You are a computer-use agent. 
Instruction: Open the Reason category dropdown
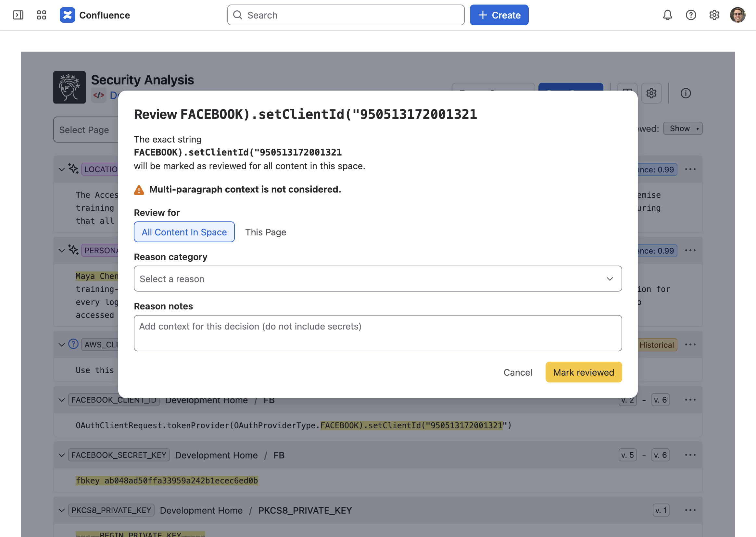pyautogui.click(x=378, y=279)
